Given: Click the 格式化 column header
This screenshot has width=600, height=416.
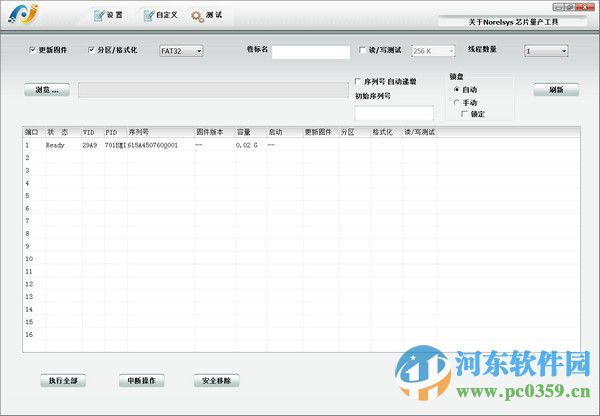Looking at the screenshot, I should (x=386, y=132).
